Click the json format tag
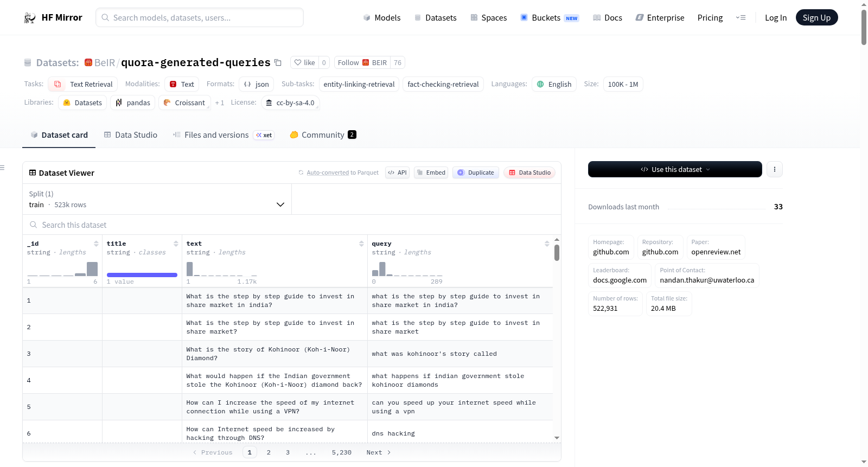 pos(256,84)
